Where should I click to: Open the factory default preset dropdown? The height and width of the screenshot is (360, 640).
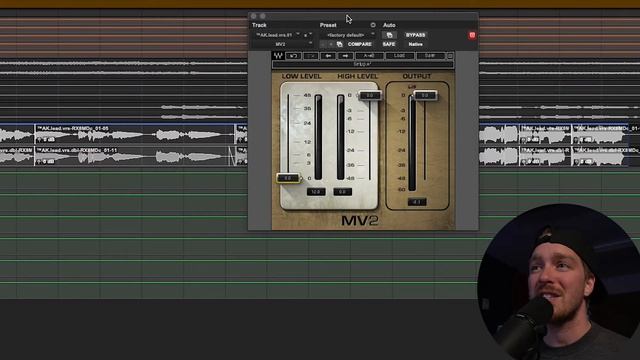[x=348, y=35]
